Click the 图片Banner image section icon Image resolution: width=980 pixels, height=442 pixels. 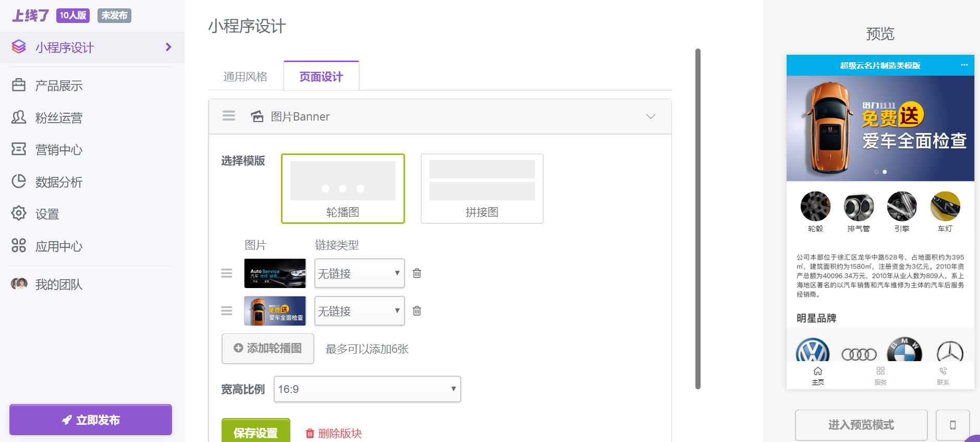click(x=257, y=116)
